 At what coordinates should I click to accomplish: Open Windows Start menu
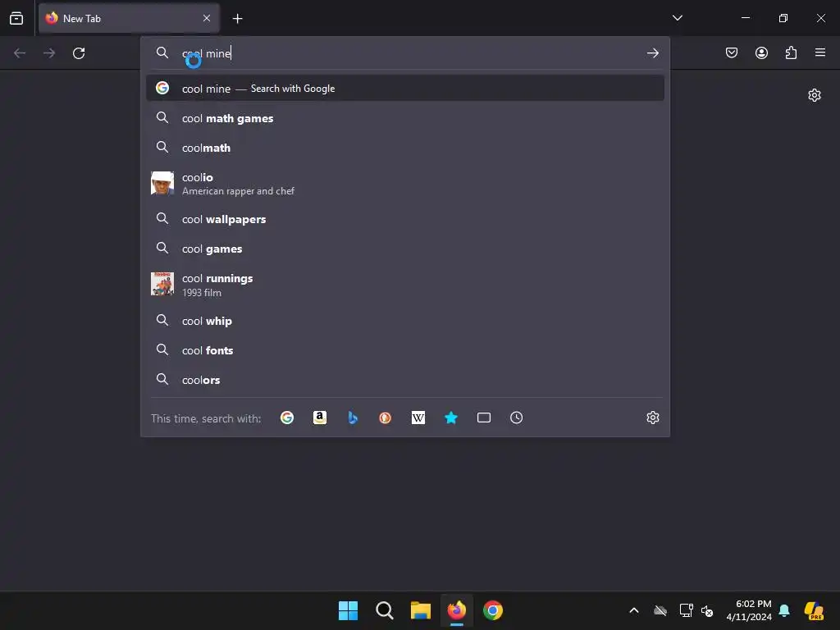pos(348,610)
